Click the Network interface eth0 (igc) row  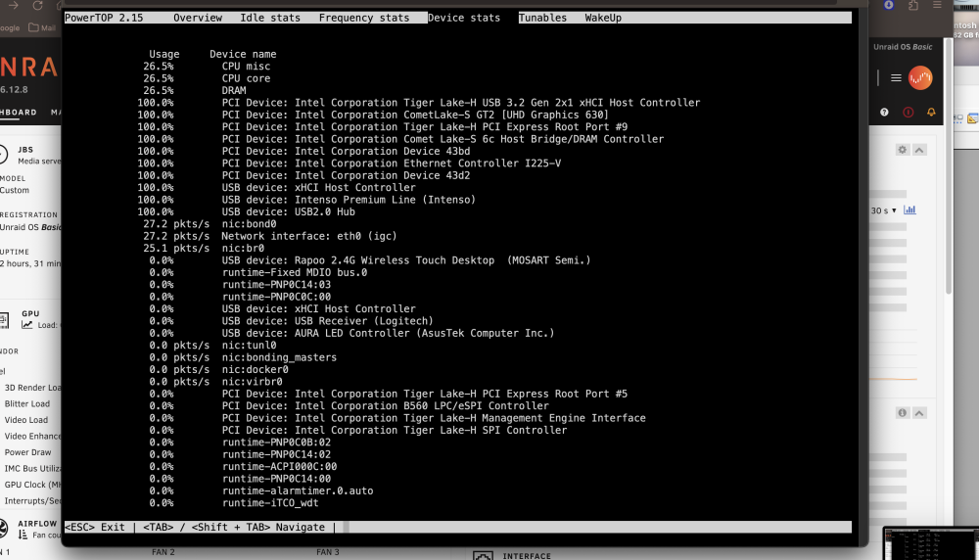tap(270, 236)
